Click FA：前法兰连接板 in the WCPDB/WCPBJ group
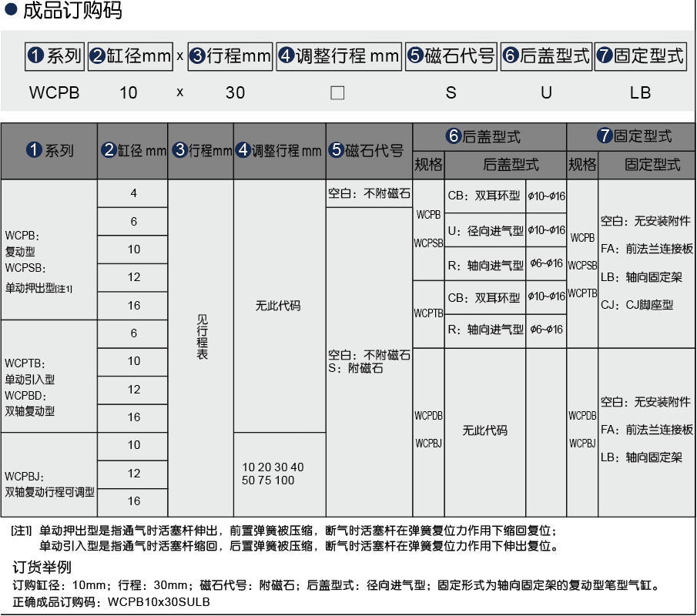Image resolution: width=697 pixels, height=616 pixels. [647, 430]
